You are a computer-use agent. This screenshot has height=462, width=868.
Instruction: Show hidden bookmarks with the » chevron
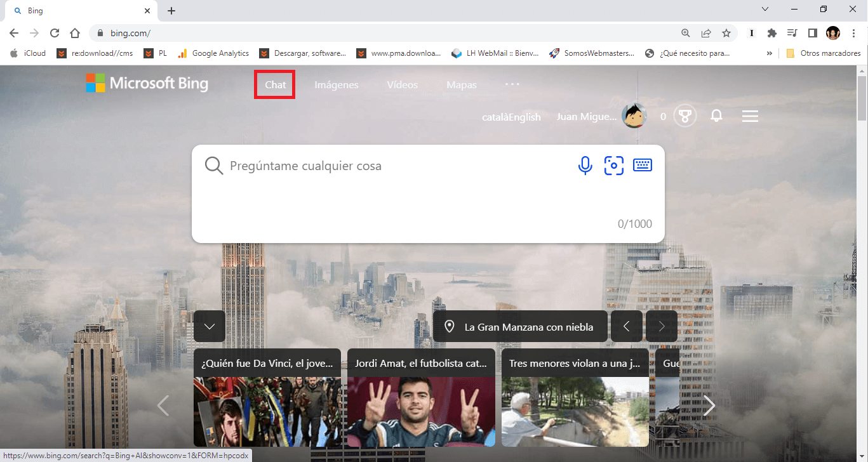tap(770, 53)
